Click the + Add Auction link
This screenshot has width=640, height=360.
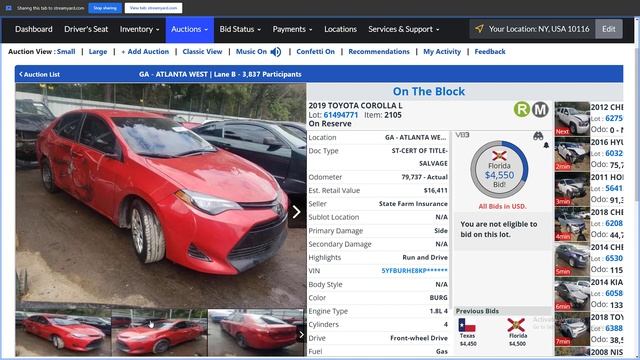(145, 51)
